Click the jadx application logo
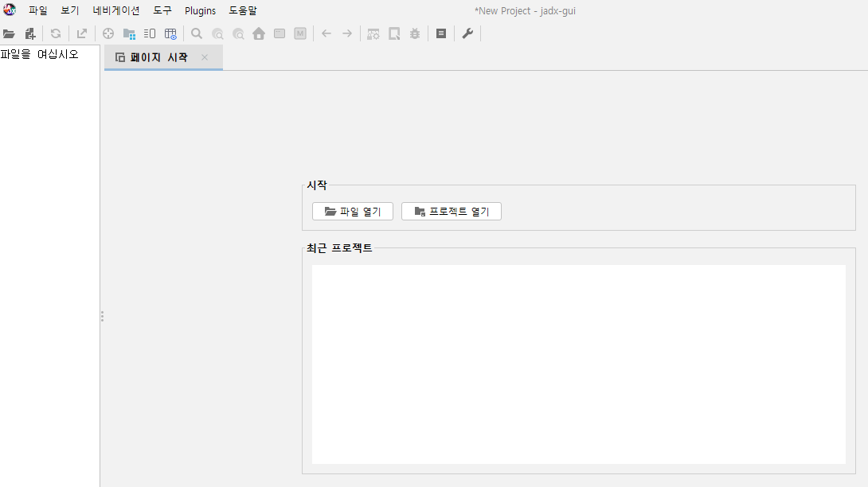Screen dimensions: 868x487 click(x=10, y=10)
